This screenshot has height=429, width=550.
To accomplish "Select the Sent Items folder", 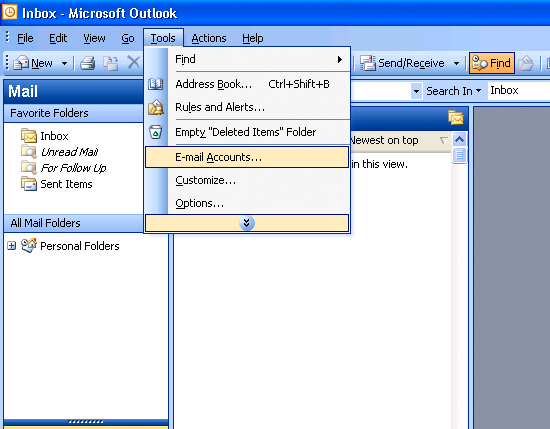I will [66, 184].
